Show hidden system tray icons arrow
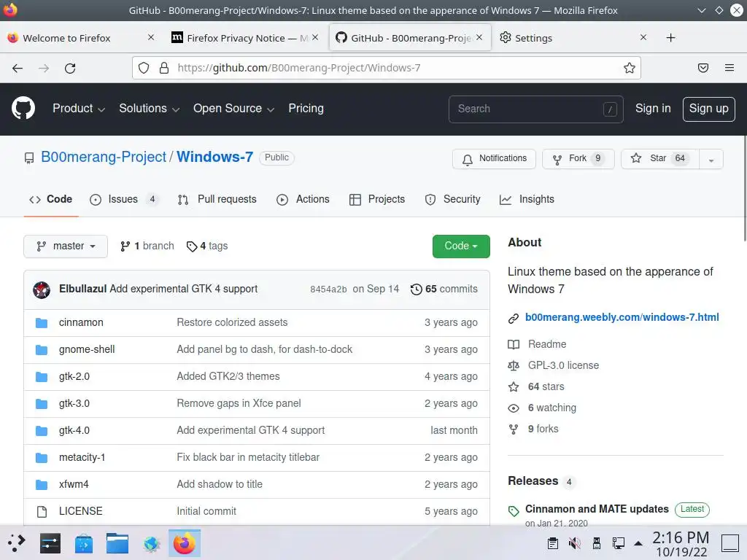 638,543
